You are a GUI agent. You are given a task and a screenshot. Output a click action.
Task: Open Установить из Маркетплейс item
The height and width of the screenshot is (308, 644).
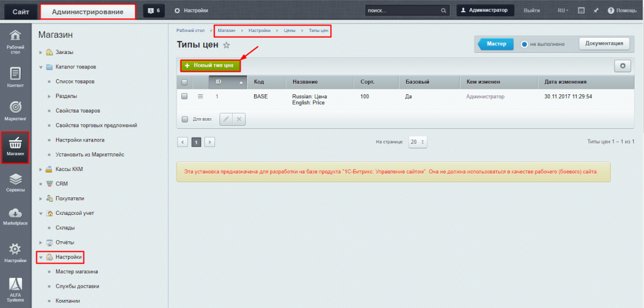(90, 155)
